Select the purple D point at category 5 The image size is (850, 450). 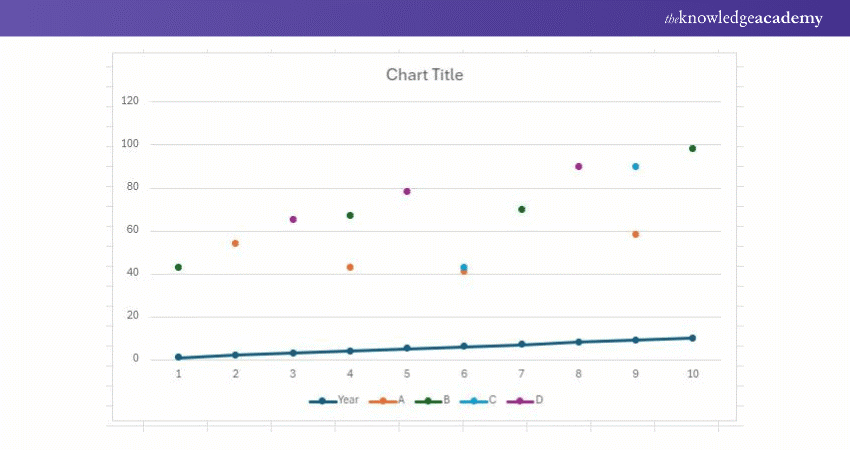(x=407, y=191)
